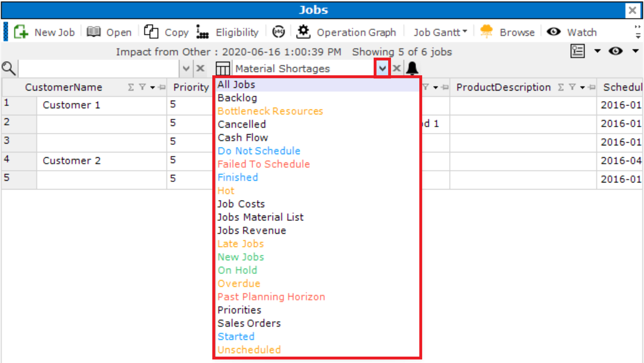
Task: Click the Priority column header
Action: coord(190,87)
